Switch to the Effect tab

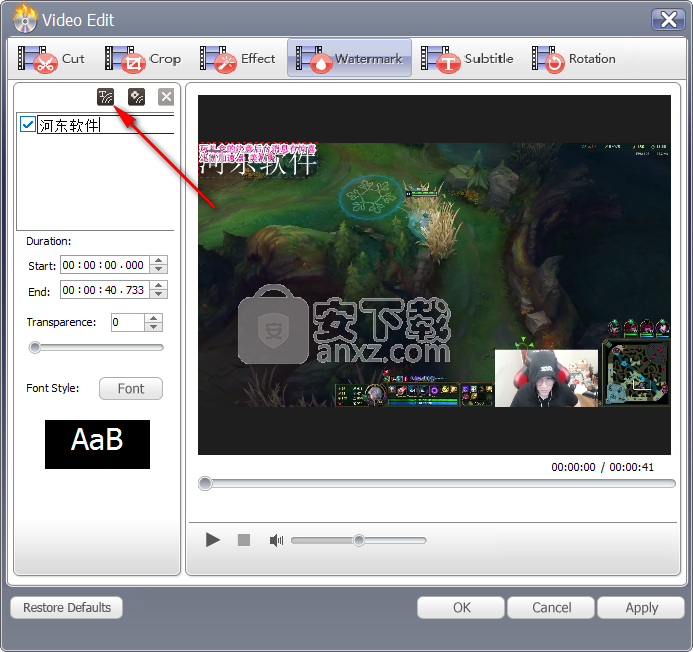tap(237, 59)
